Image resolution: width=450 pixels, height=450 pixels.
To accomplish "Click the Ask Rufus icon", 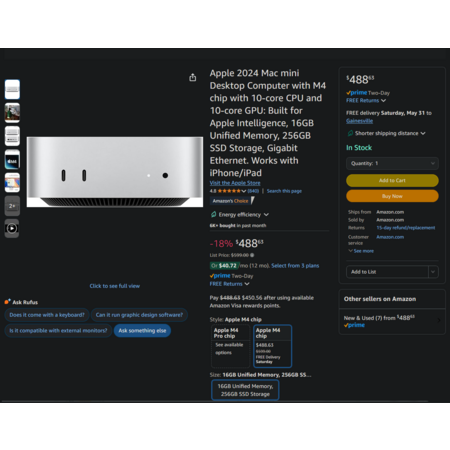I will (x=7, y=302).
